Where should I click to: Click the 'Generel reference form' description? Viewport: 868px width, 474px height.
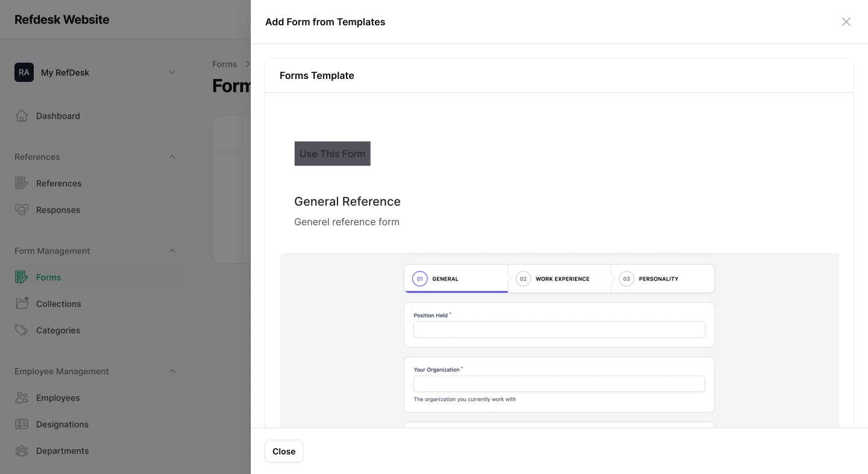tap(347, 222)
